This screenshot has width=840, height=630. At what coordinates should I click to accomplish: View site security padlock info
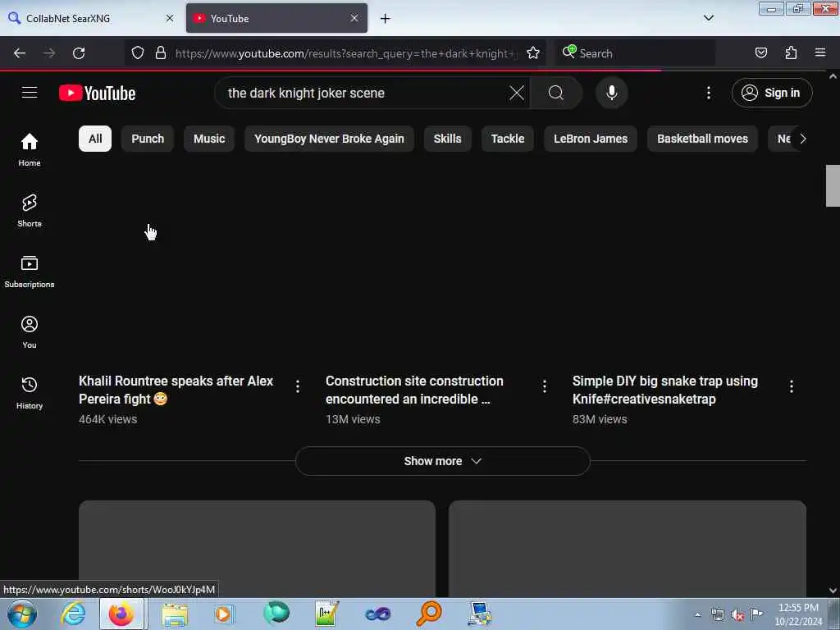pos(160,53)
